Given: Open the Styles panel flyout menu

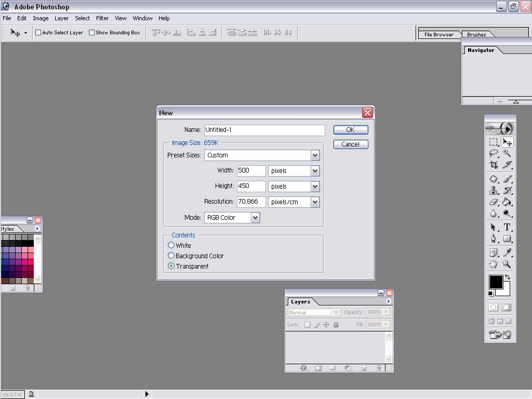Looking at the screenshot, I should point(37,229).
